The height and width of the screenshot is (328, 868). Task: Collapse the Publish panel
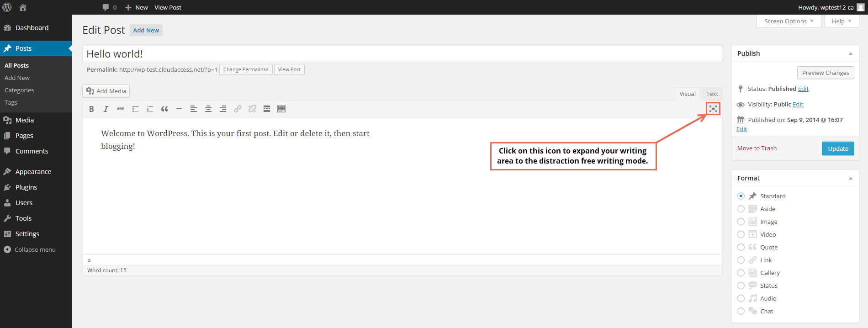(850, 53)
